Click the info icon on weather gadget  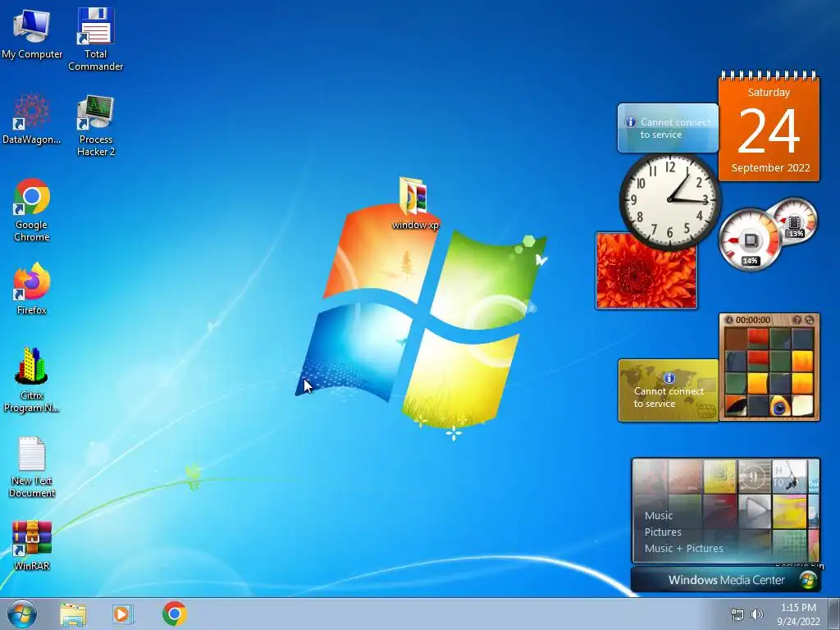tap(631, 122)
